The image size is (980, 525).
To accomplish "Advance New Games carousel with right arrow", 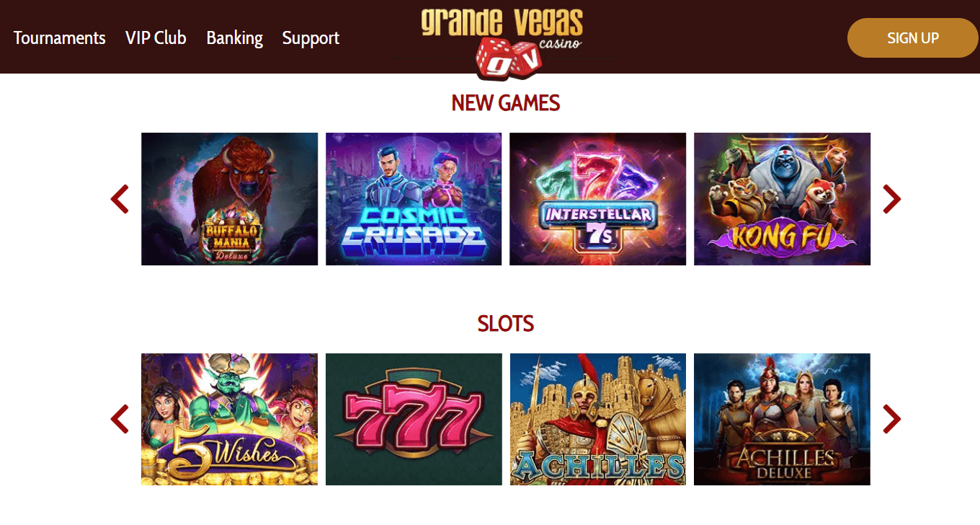I will point(892,199).
